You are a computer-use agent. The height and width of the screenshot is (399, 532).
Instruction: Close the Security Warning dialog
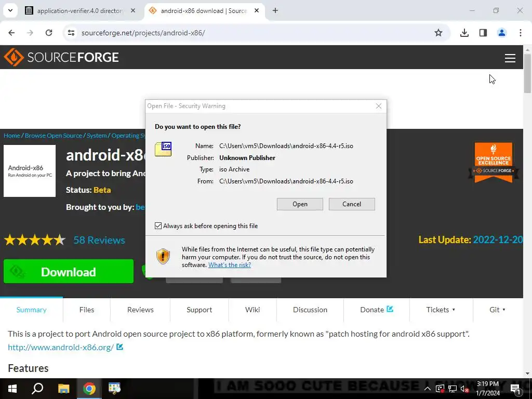379,106
